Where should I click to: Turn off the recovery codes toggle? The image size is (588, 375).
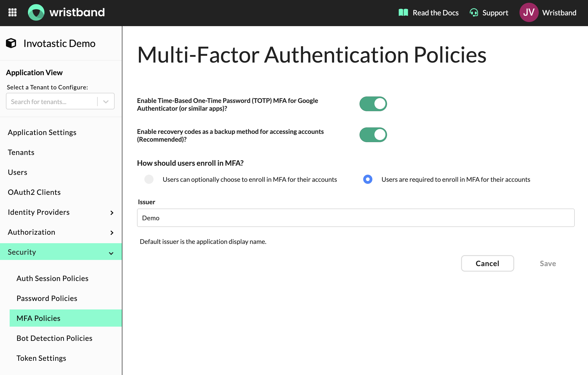pos(373,135)
